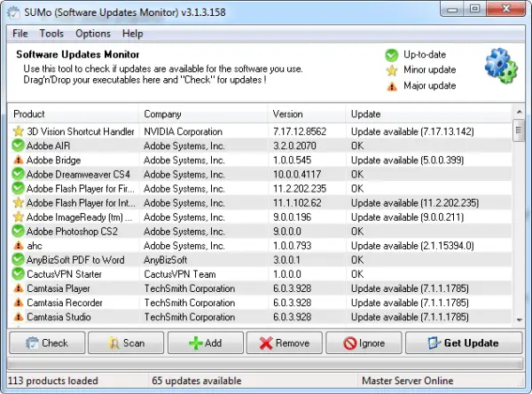
Task: Click the 113 products loaded status text
Action: pos(52,381)
